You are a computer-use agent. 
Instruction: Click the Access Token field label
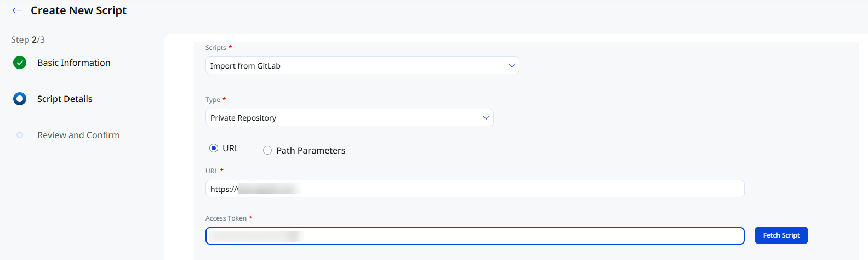(226, 218)
